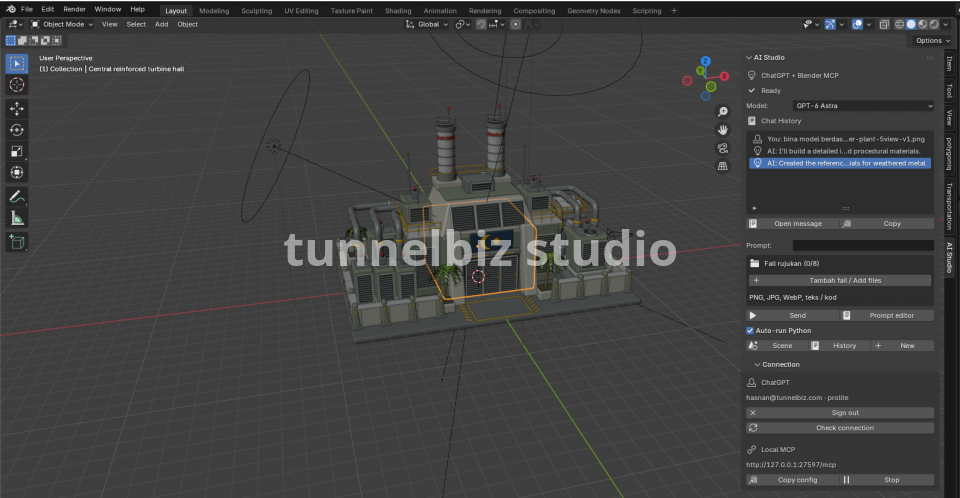This screenshot has width=960, height=498.
Task: Select the Move tool
Action: pos(17,109)
